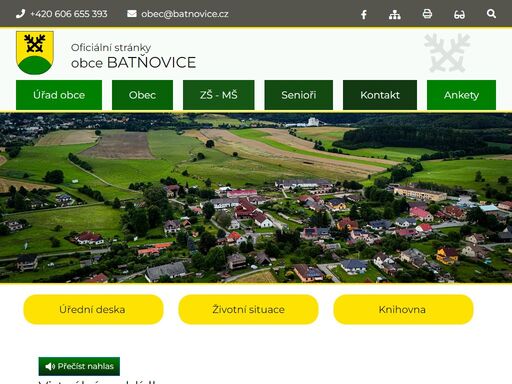
Task: Click the Batňovice coat of arms logo
Action: point(35,53)
